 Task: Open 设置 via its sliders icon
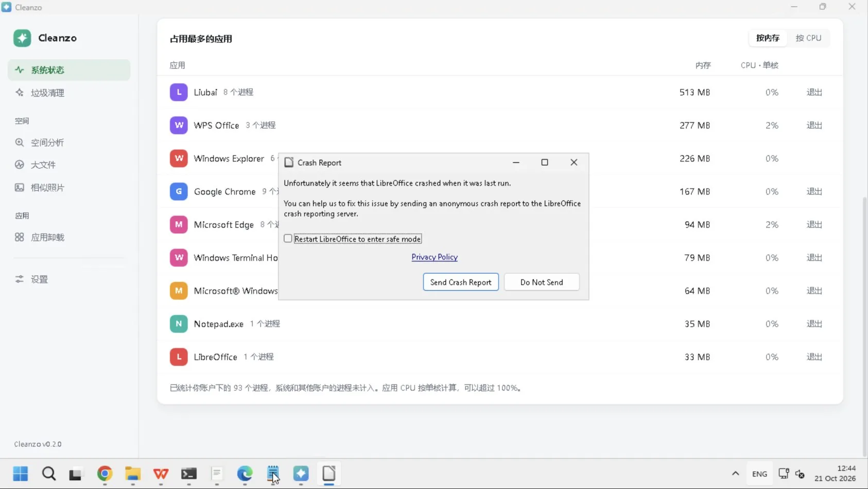(x=20, y=279)
